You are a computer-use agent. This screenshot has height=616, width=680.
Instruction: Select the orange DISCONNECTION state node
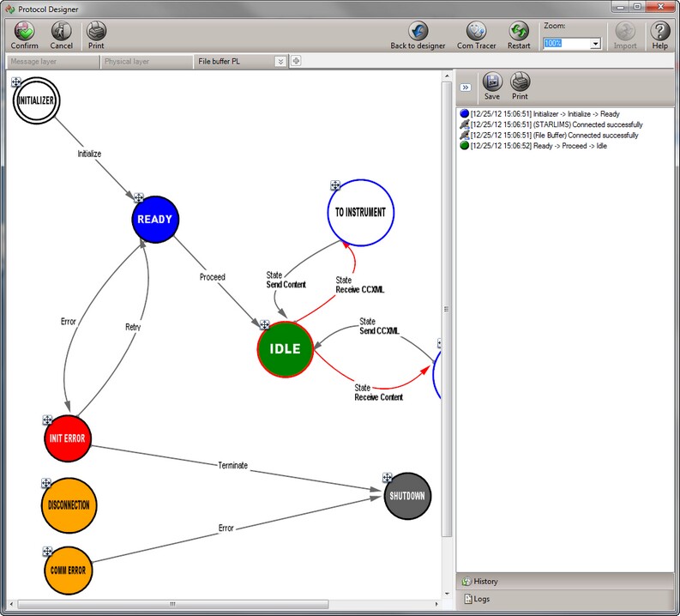click(x=69, y=505)
